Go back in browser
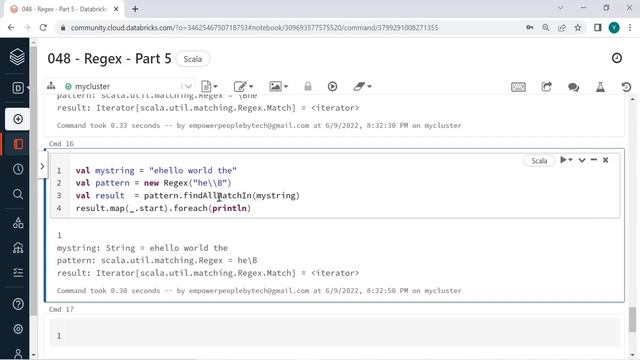 tap(11, 27)
